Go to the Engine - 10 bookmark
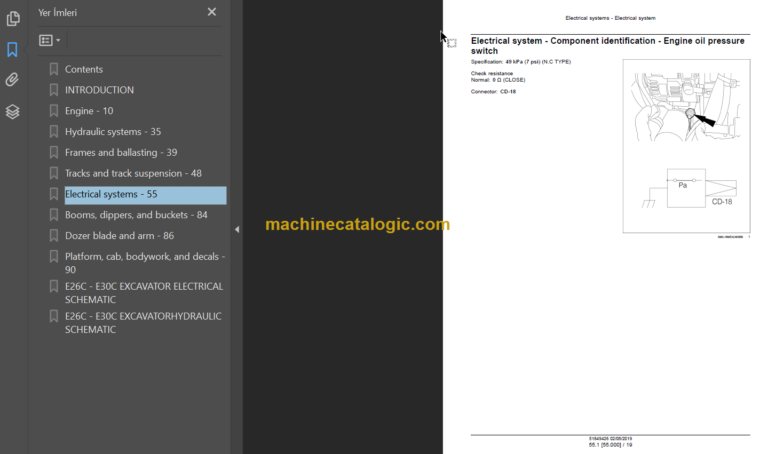The width and height of the screenshot is (768, 454). click(89, 111)
